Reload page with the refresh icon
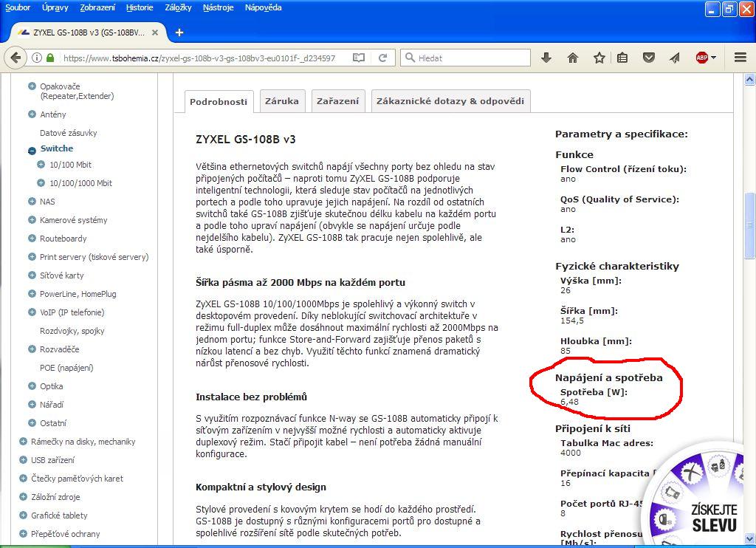This screenshot has width=756, height=548. (383, 58)
